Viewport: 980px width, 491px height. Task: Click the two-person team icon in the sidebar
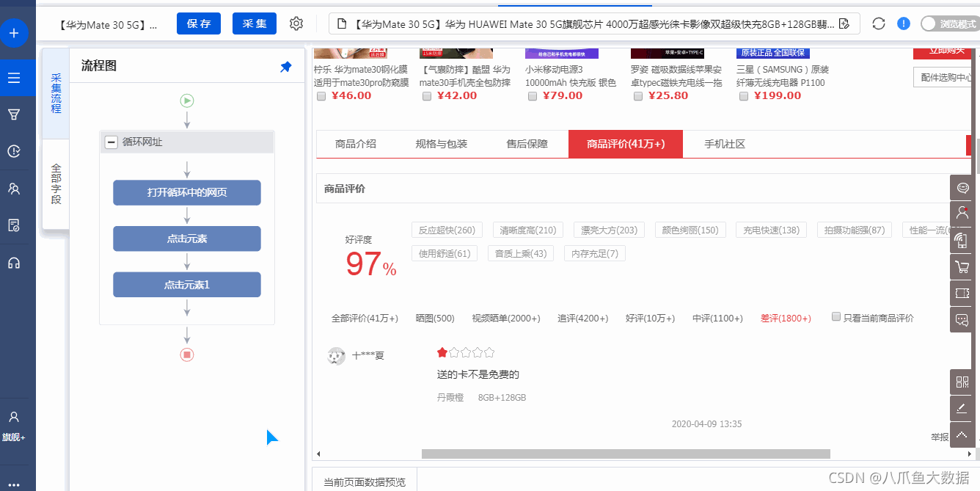14,189
